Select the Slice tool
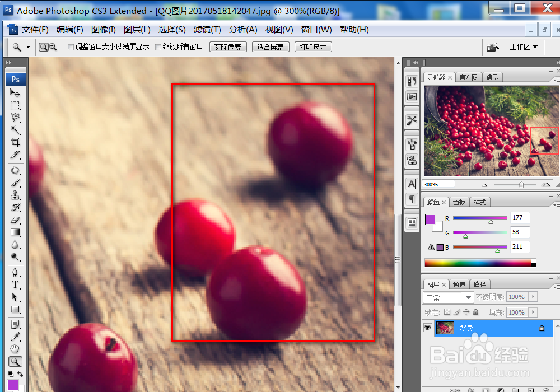The image size is (560, 392). [15, 154]
